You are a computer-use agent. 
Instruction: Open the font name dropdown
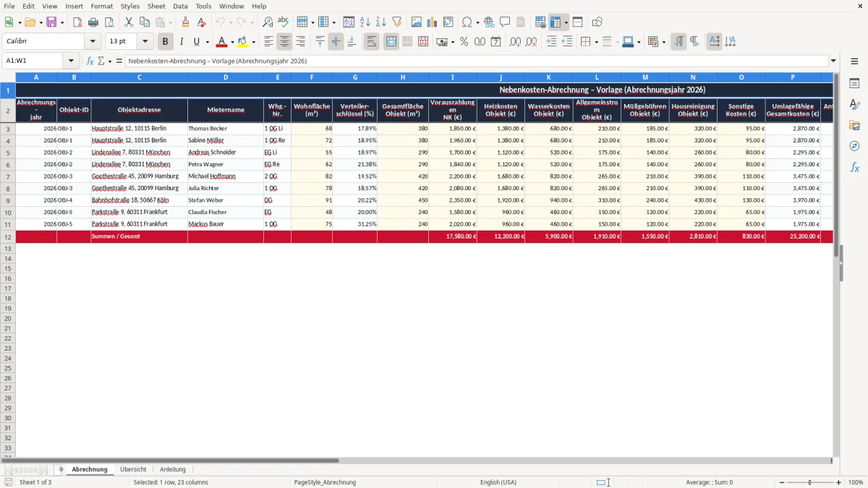[93, 42]
